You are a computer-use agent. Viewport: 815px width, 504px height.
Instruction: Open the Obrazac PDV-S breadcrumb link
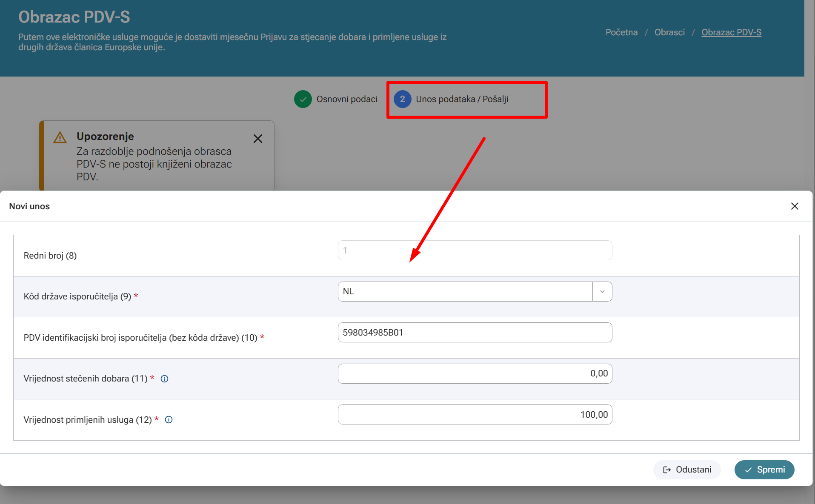click(x=731, y=32)
